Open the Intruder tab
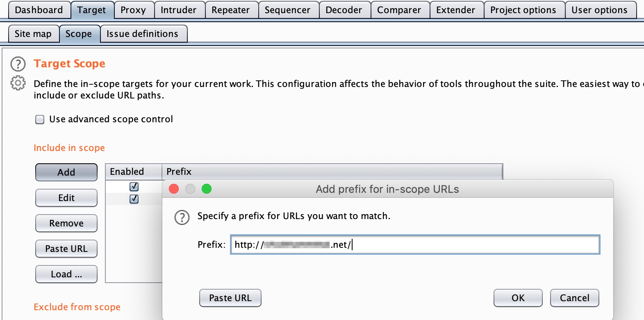This screenshot has height=320, width=644. [178, 10]
